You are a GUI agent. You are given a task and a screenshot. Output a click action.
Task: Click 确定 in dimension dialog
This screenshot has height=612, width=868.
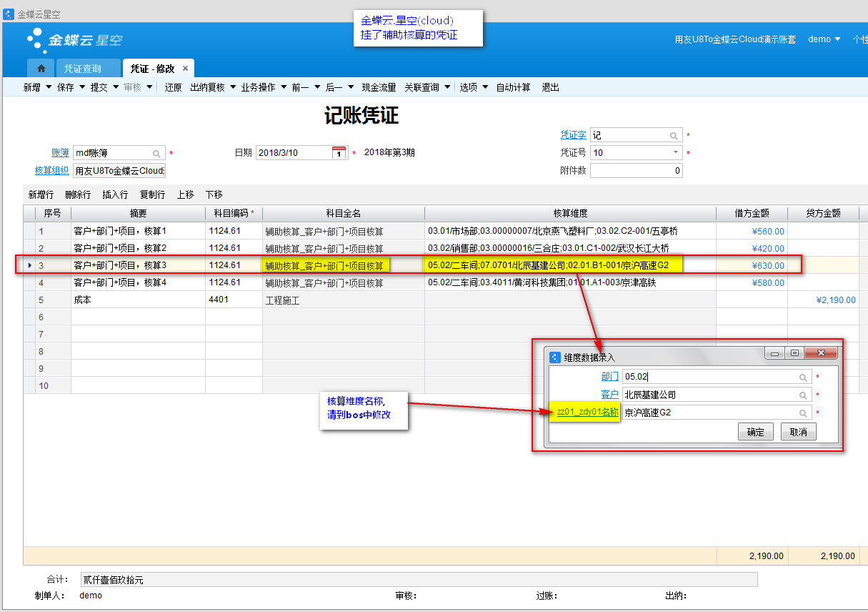click(x=755, y=432)
